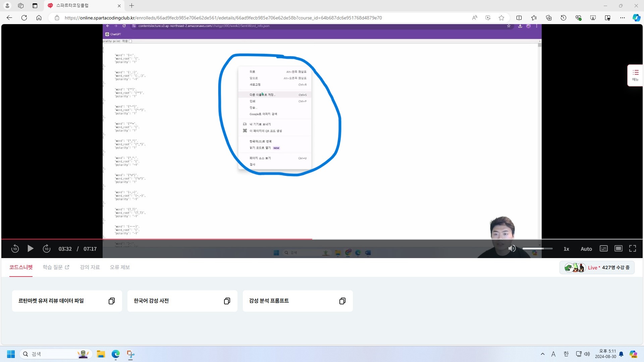Open taskbar notification bell

click(x=621, y=354)
